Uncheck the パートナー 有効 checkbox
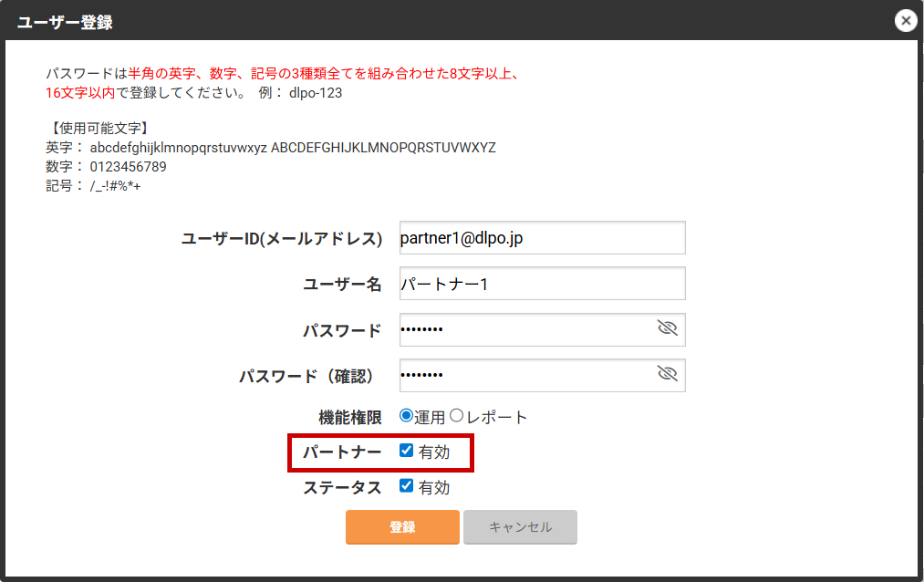Image resolution: width=924 pixels, height=582 pixels. click(406, 450)
